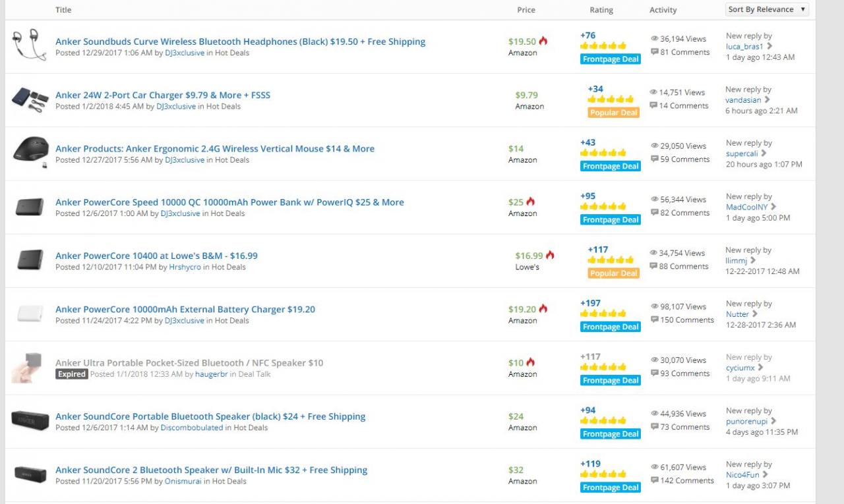Click the SoundCore 2 speaker thumbnail
Screen dimensions: 844x504
pos(30,474)
